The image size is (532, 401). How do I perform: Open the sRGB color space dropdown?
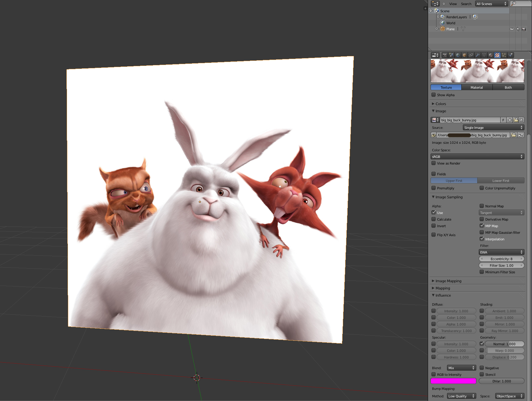coord(478,157)
